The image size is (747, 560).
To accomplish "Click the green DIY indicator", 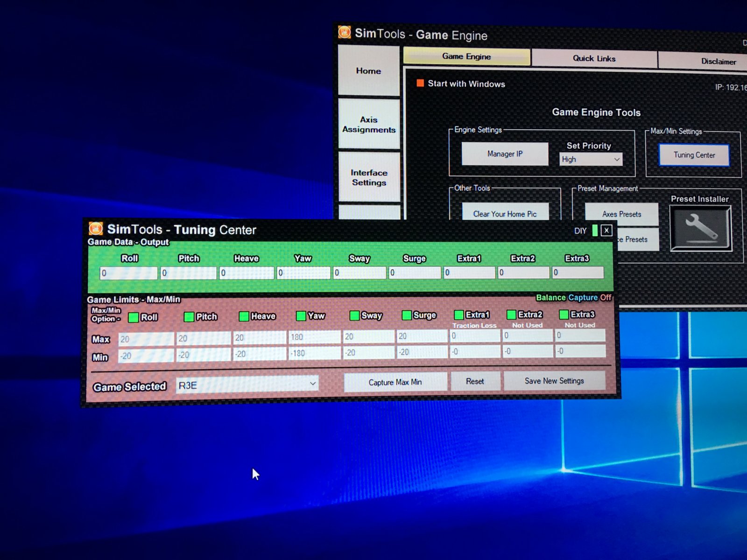I will (x=595, y=230).
